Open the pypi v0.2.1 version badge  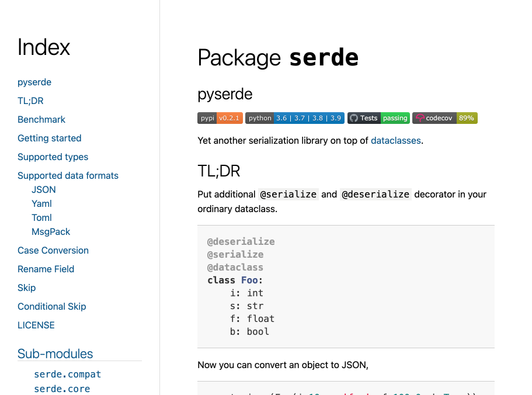(x=220, y=118)
